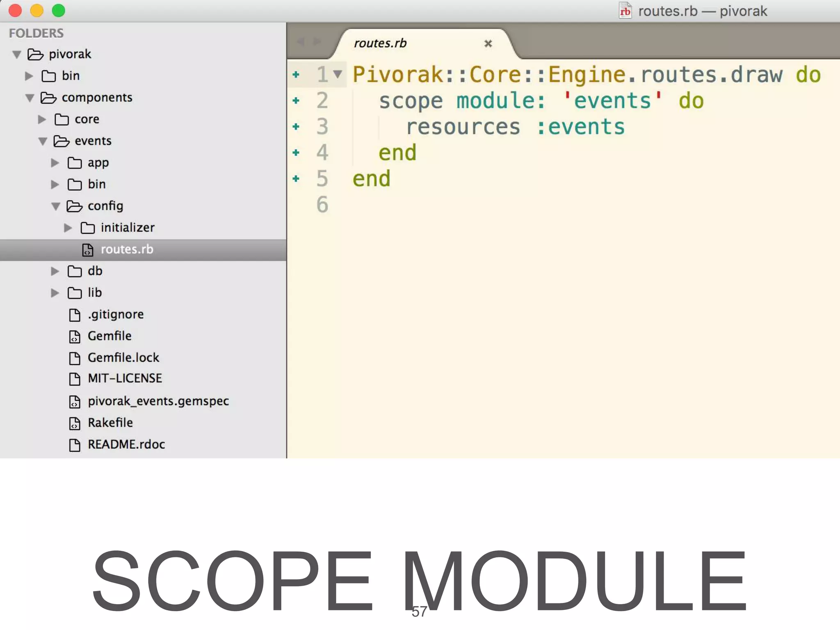Expand the top-level bin folder arrow
Viewport: 840px width, 630px height.
pyautogui.click(x=29, y=76)
